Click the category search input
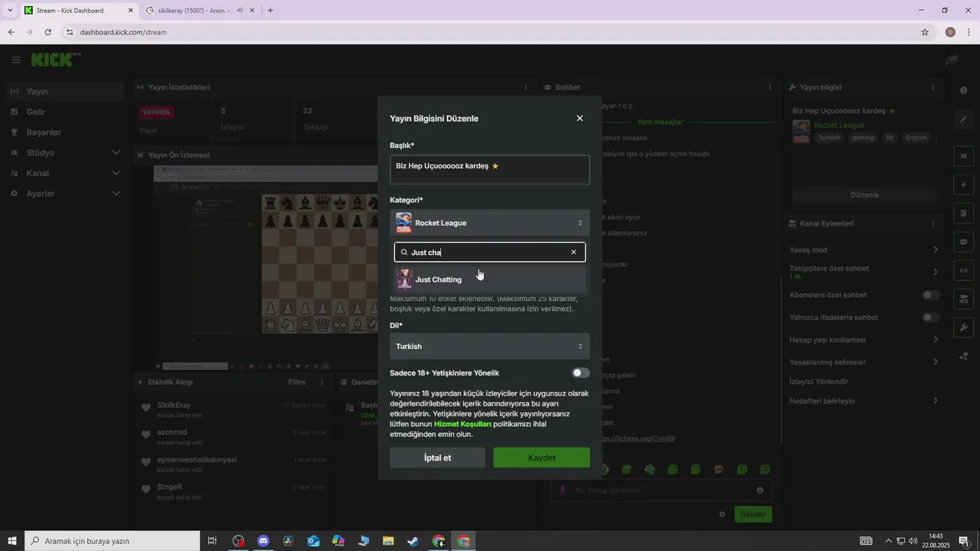Screen dimensions: 980x551 pyautogui.click(x=490, y=252)
